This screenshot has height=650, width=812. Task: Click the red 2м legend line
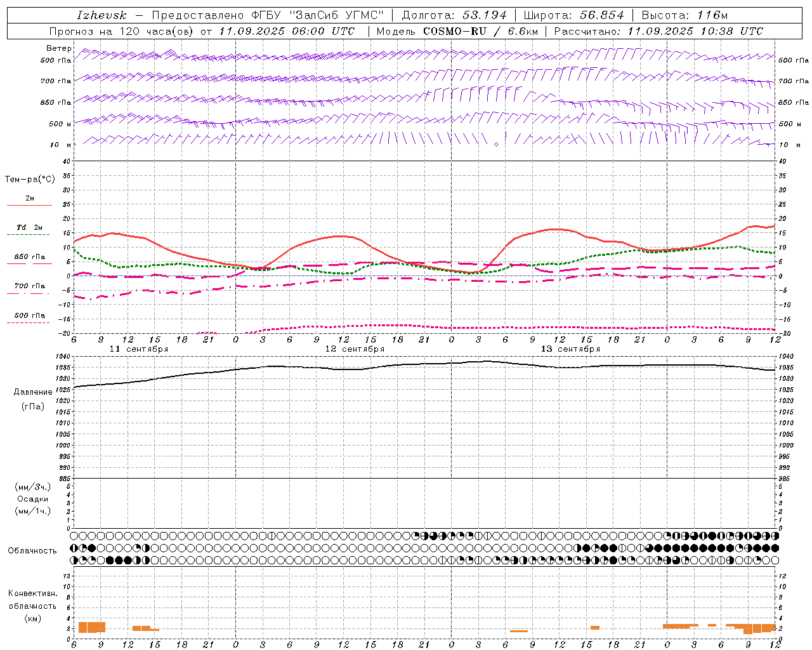tap(29, 206)
